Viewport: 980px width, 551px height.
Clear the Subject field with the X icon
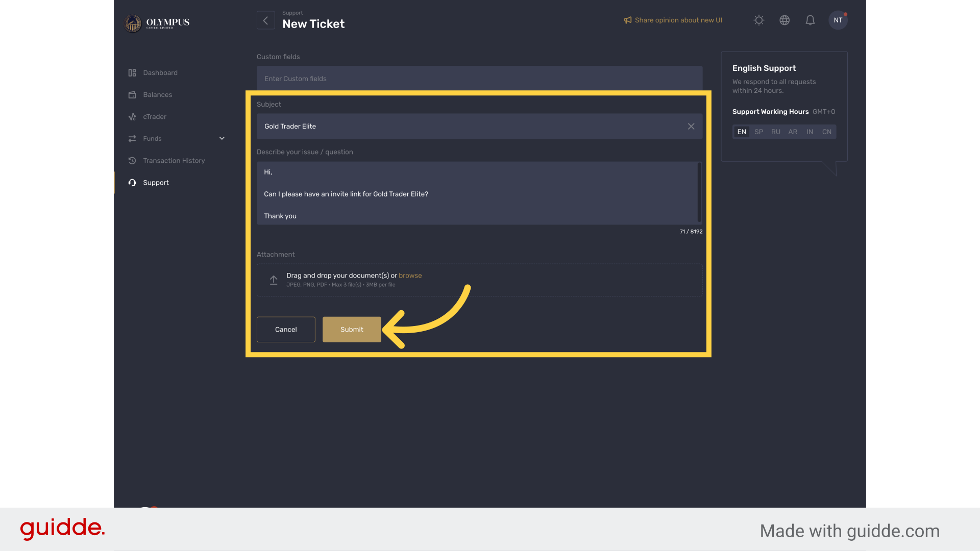tap(691, 127)
